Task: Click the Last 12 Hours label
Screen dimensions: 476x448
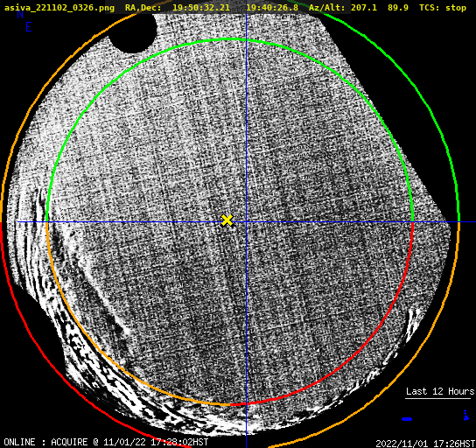Action: [440, 391]
